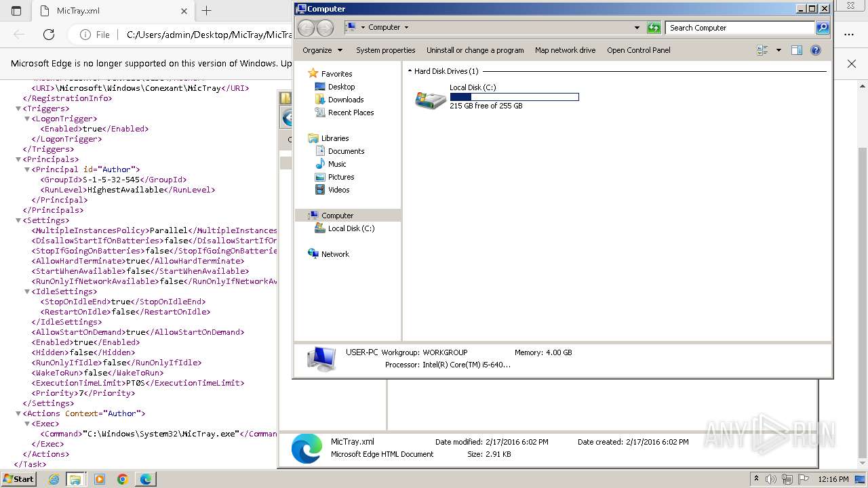Screen dimensions: 868x488
Task: Open the Pictures library
Action: pos(341,177)
